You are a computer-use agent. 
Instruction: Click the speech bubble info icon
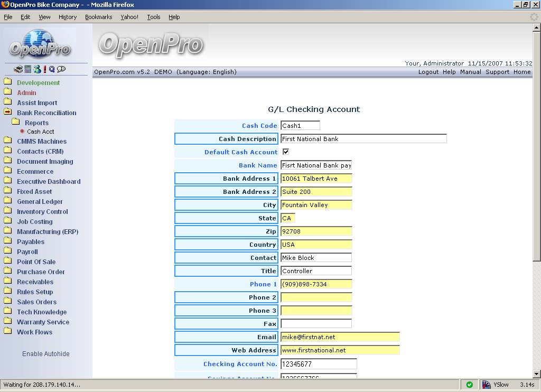[x=61, y=69]
